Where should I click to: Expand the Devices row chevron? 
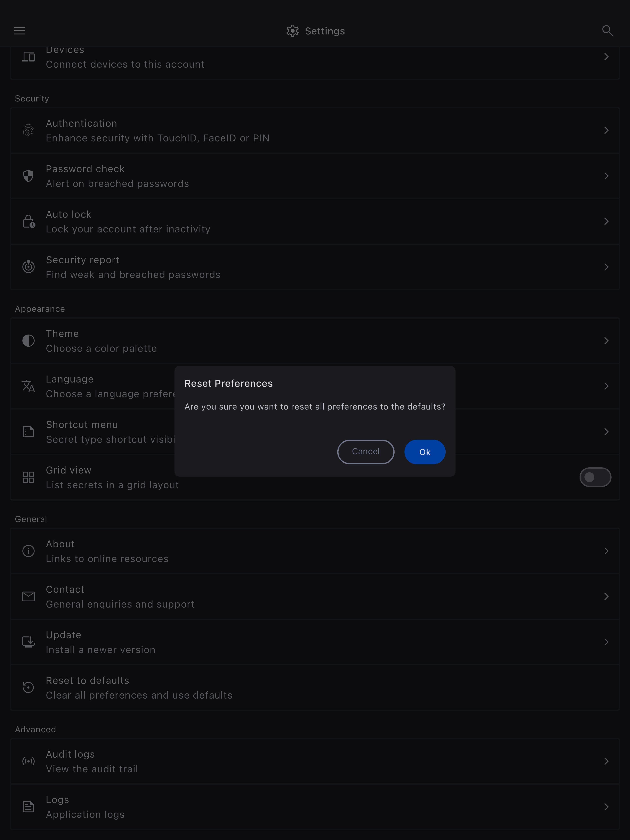coord(606,57)
